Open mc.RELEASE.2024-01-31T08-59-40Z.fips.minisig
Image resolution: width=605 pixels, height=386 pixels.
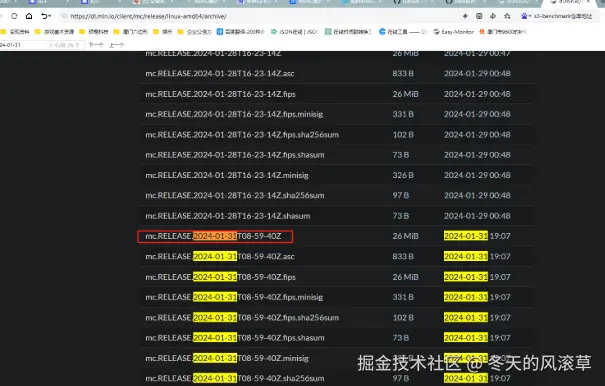click(x=234, y=297)
